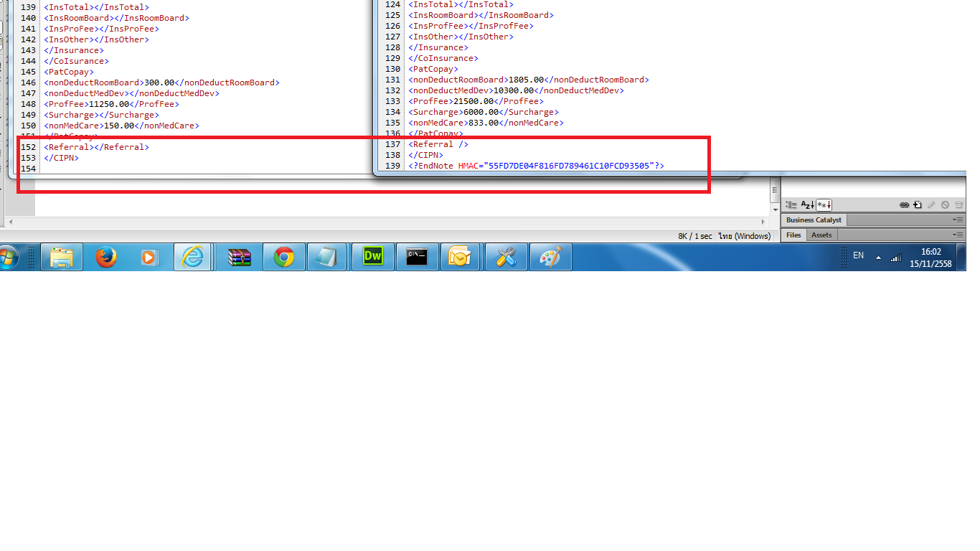Screen dimensions: 980x551
Task: Click the delete trash icon in panel
Action: [x=958, y=204]
